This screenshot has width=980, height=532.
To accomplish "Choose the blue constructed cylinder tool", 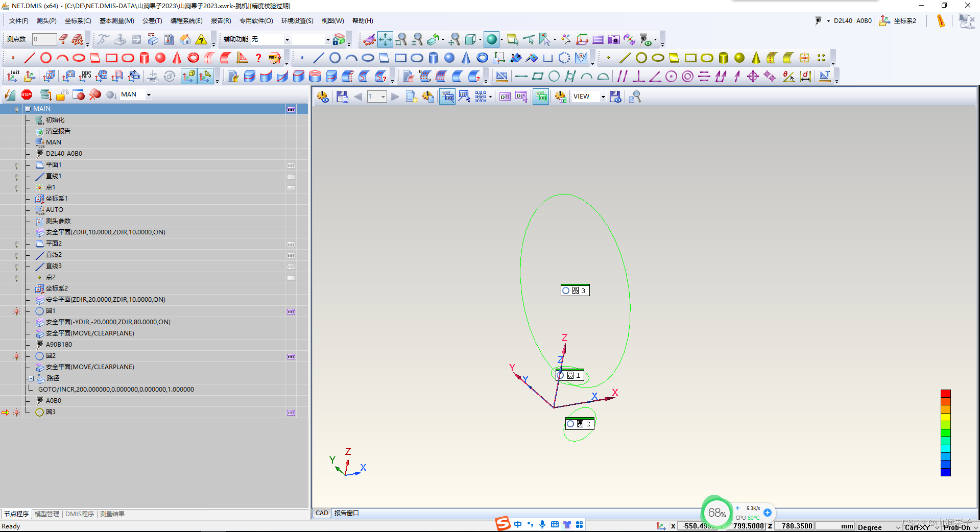I will point(433,58).
